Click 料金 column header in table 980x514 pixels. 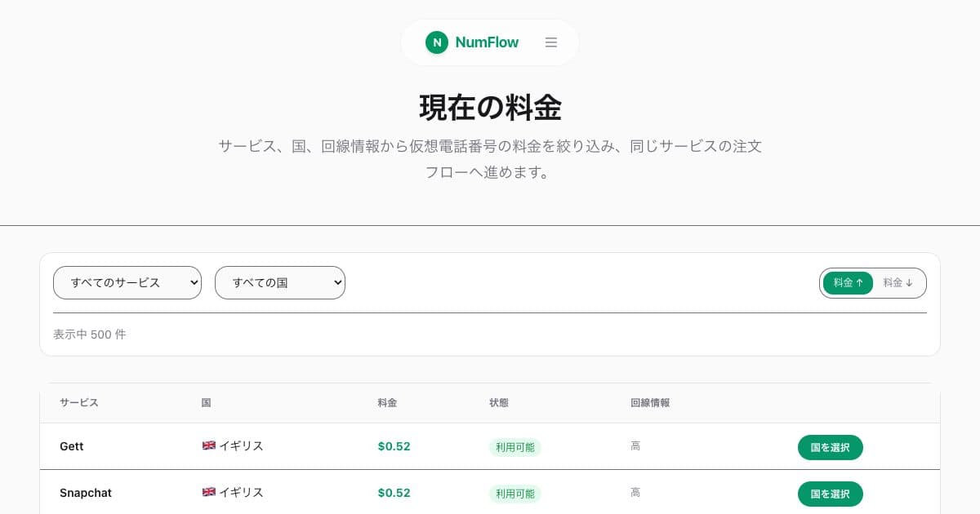(388, 403)
